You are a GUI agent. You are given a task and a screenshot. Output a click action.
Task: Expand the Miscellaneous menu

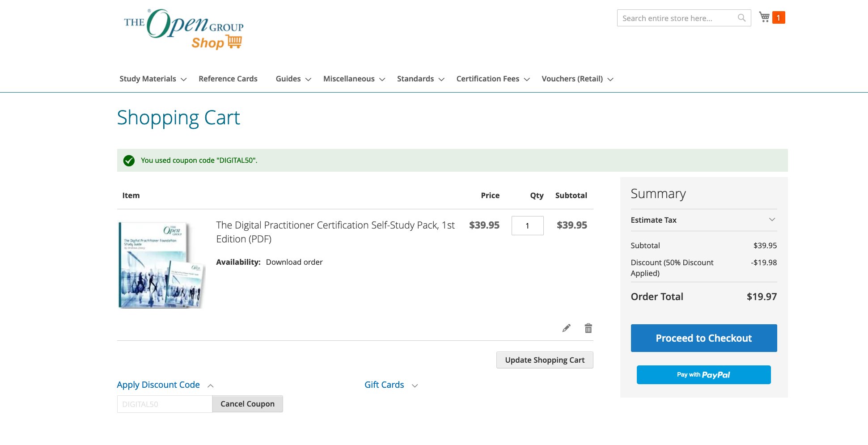click(354, 79)
